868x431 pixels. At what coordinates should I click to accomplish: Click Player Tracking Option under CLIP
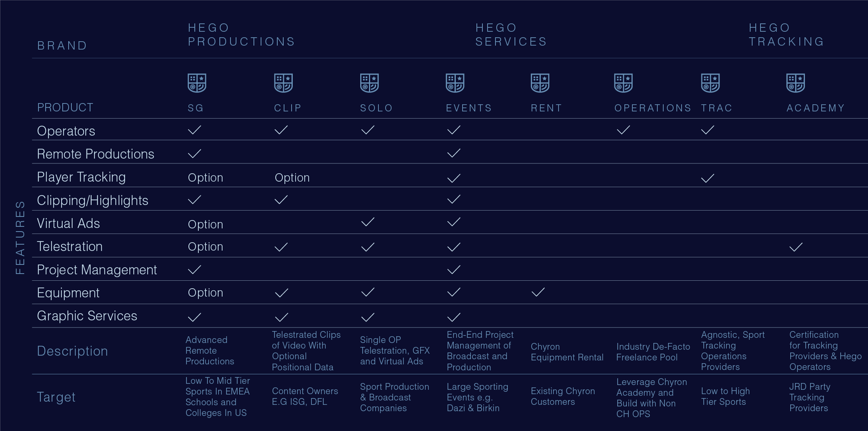point(292,178)
